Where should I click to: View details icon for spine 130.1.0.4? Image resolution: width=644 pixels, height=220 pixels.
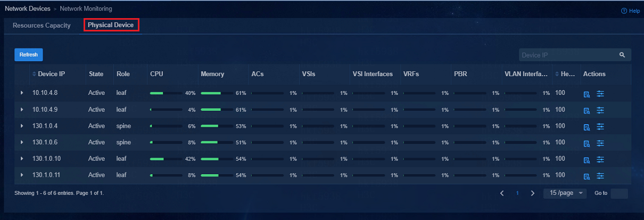587,127
